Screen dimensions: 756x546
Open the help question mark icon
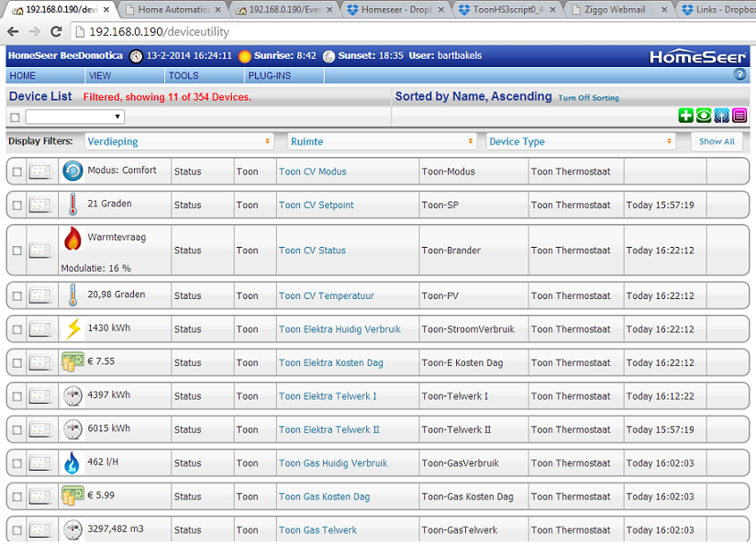pyautogui.click(x=739, y=74)
